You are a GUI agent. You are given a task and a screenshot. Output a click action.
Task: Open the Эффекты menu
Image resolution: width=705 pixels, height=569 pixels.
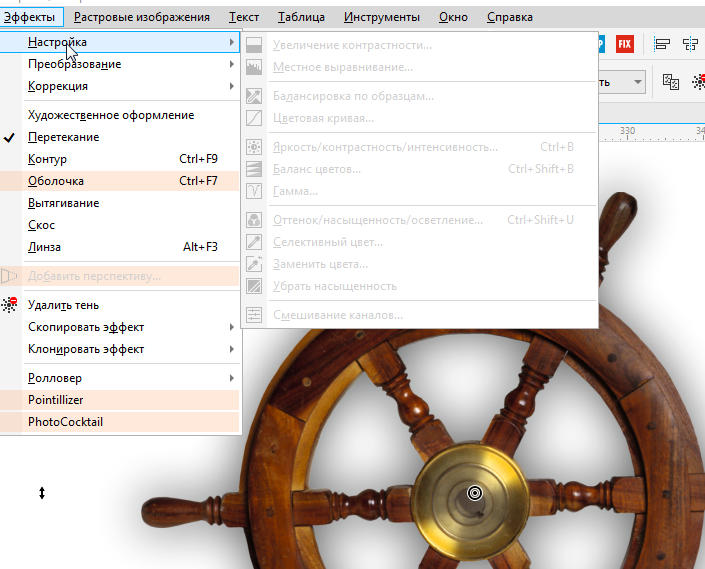[30, 17]
